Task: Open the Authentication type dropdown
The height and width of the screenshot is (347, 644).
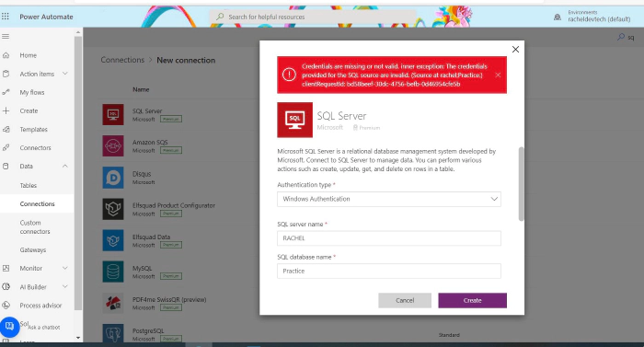Action: pos(389,199)
